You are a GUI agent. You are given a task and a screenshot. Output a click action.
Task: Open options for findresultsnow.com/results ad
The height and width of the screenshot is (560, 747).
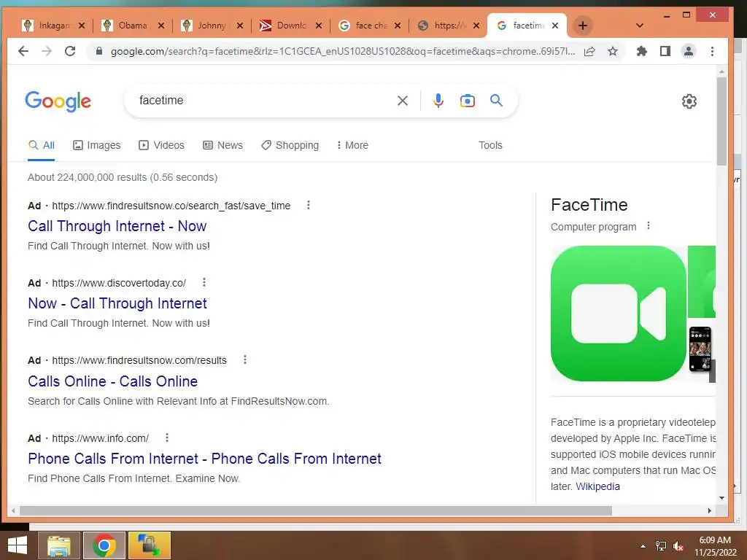tap(245, 360)
